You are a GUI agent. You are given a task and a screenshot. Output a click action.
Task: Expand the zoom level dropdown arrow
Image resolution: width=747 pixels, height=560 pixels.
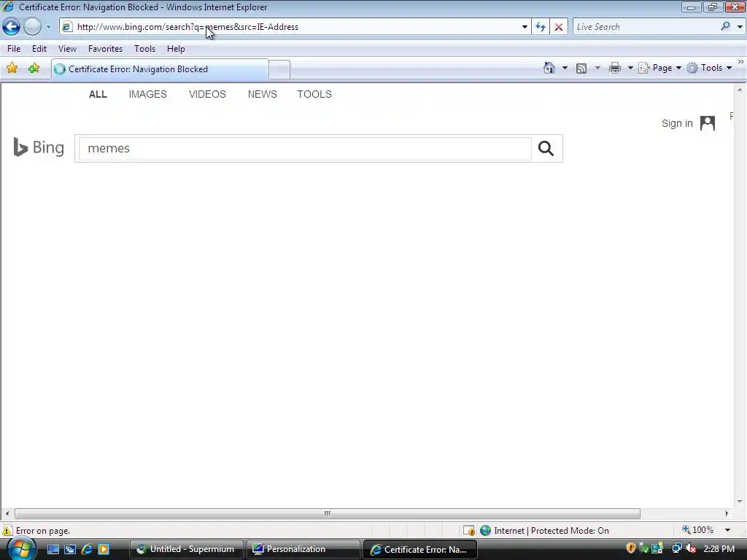pos(727,530)
